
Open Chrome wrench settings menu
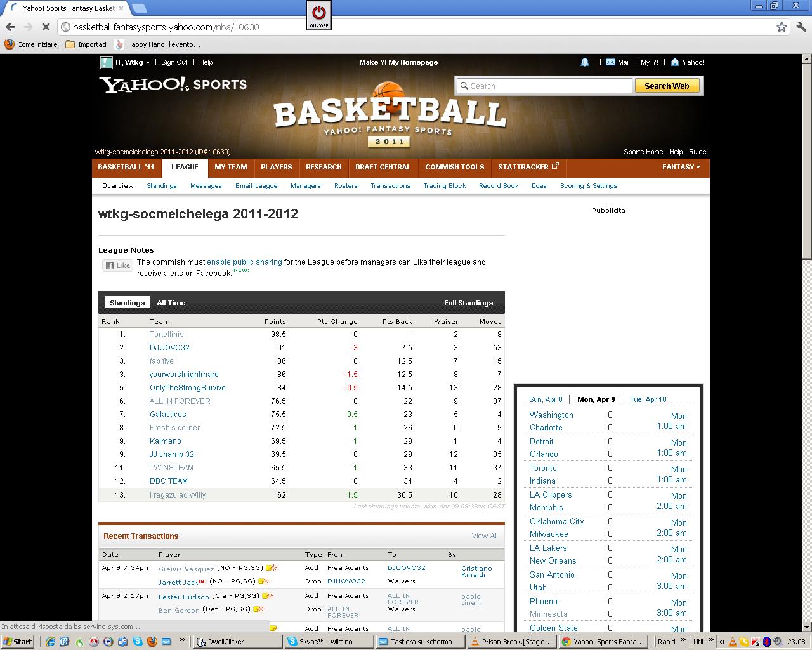(801, 27)
